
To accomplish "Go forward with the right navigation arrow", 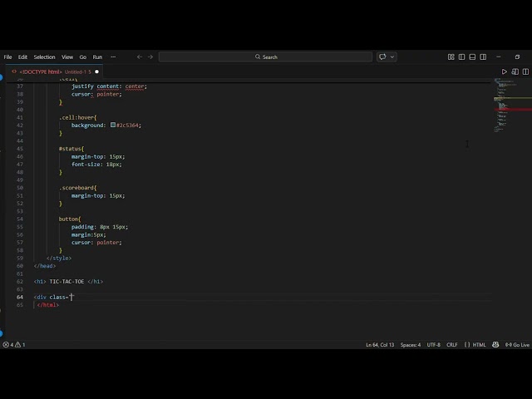I will coord(150,57).
